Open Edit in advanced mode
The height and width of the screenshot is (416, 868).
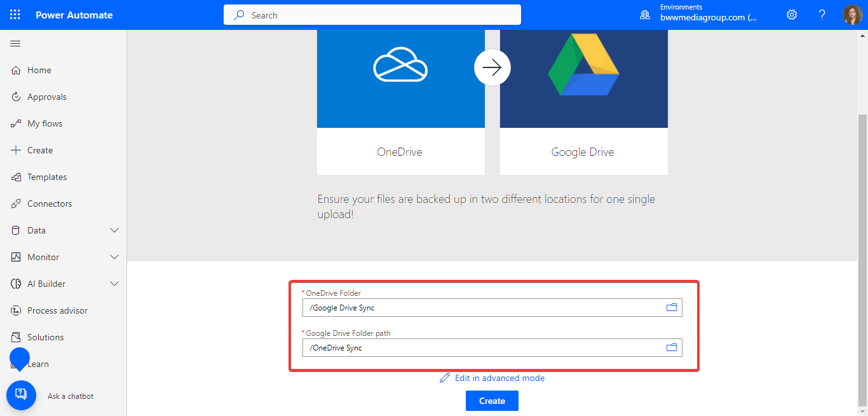499,377
